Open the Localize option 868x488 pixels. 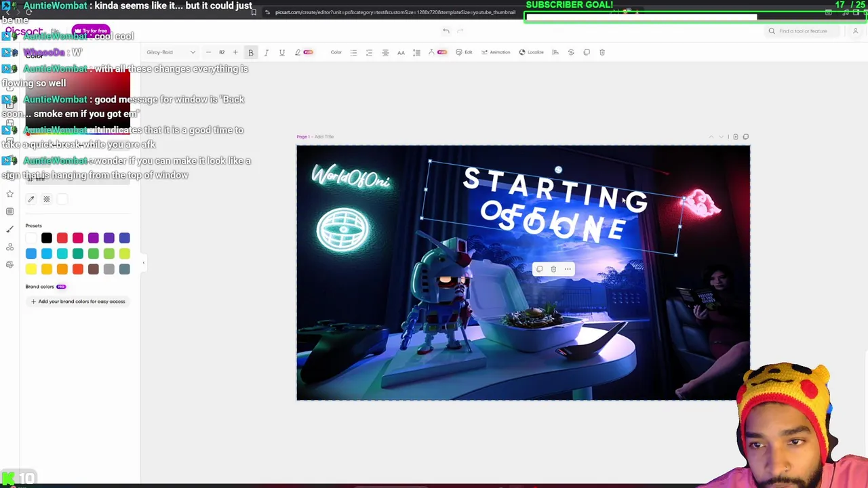[531, 52]
